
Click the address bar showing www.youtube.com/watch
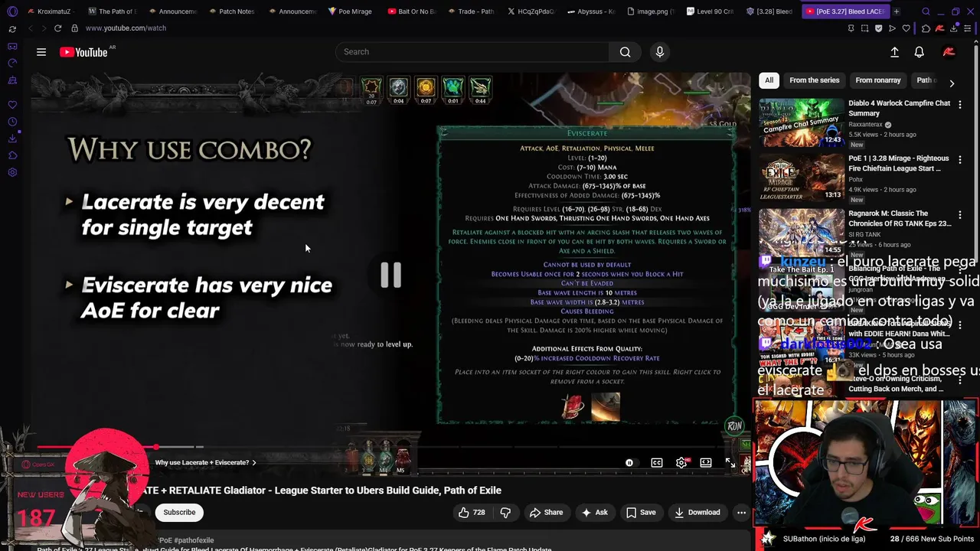[x=126, y=28]
